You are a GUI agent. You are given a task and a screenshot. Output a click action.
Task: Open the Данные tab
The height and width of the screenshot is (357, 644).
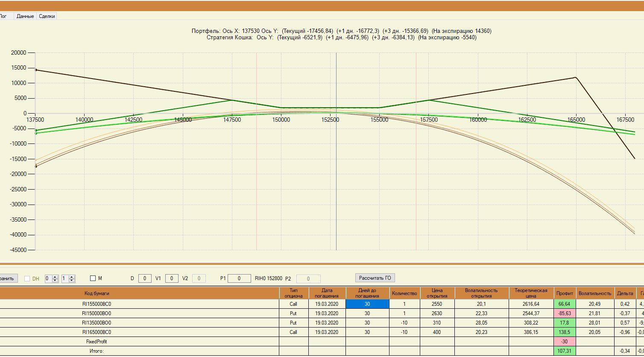25,16
